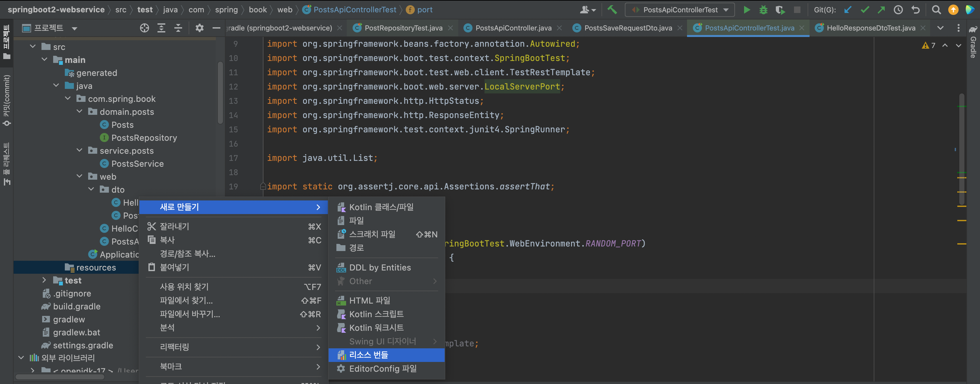Open the pull requests sidebar panel
The image size is (980, 384).
click(x=6, y=164)
